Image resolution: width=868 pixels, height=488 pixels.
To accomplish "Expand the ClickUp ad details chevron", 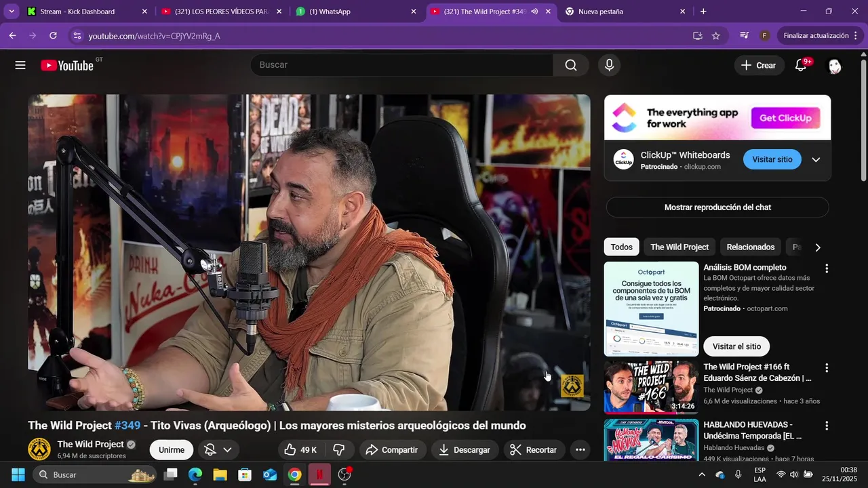I will tap(816, 160).
